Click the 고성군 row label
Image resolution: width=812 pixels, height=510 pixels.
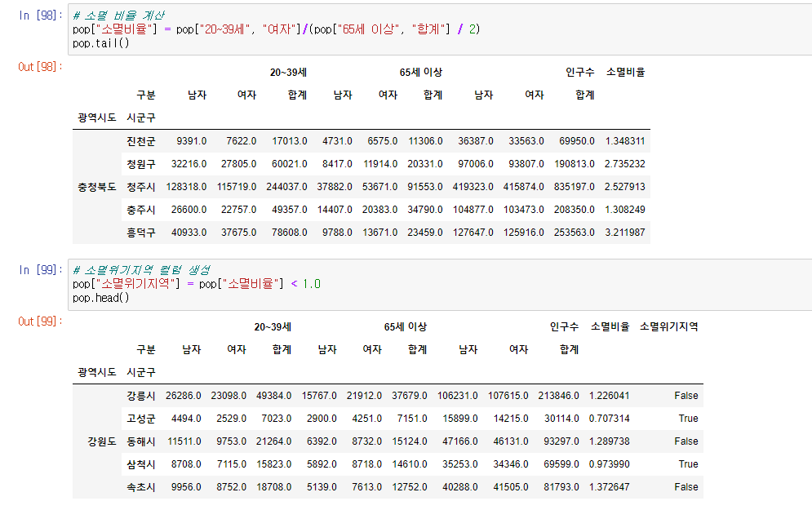pyautogui.click(x=141, y=419)
